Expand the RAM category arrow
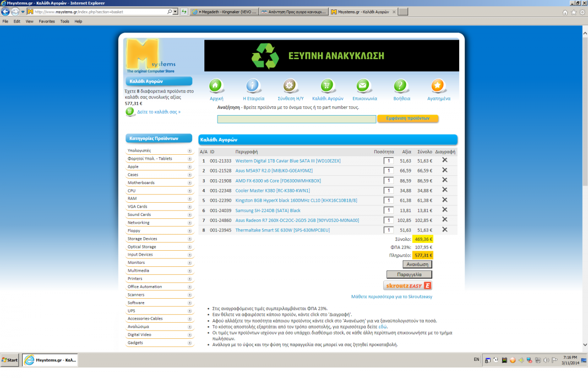Viewport: 588px width, 378px height. tap(190, 199)
